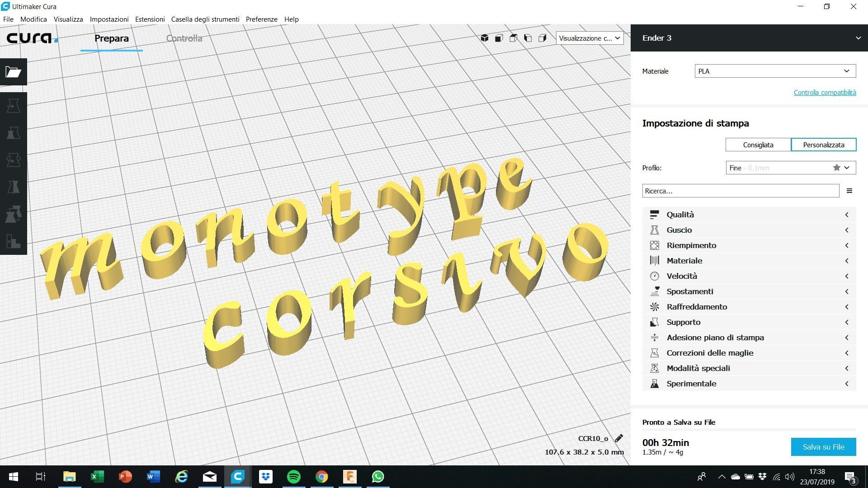Open file with the folder icon
The height and width of the screenshot is (488, 868).
(14, 72)
